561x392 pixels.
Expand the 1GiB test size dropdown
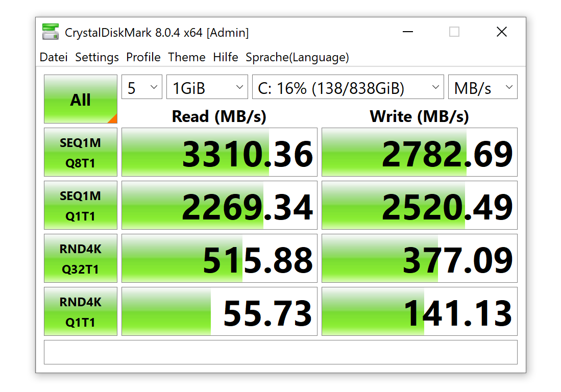[207, 87]
